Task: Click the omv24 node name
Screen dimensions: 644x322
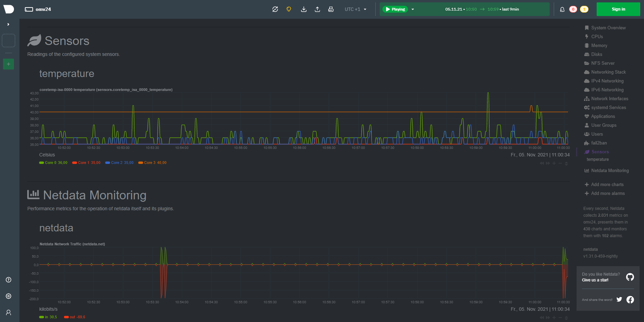Action: point(43,9)
